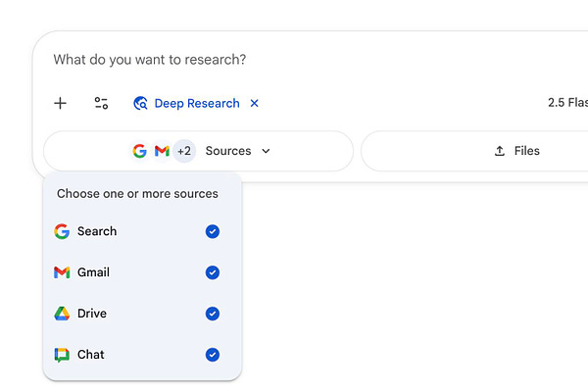The image size is (588, 392).
Task: Toggle the Chat source checkbox
Action: [x=213, y=355]
